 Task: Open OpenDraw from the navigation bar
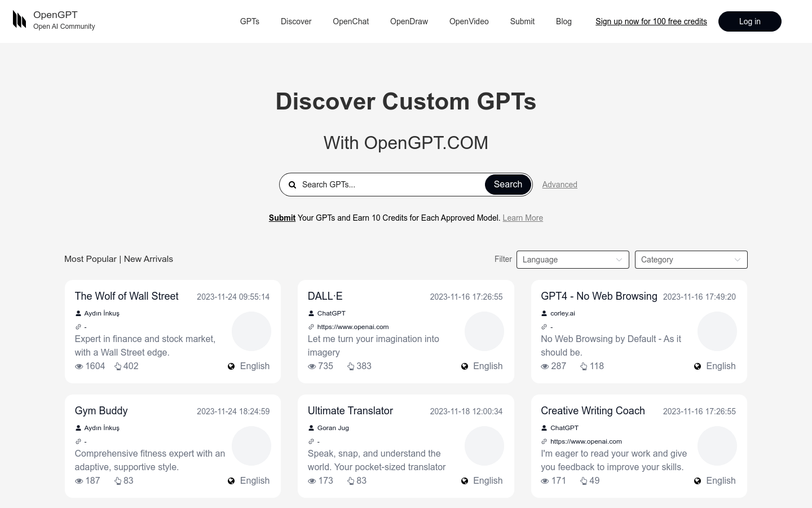[x=409, y=21]
